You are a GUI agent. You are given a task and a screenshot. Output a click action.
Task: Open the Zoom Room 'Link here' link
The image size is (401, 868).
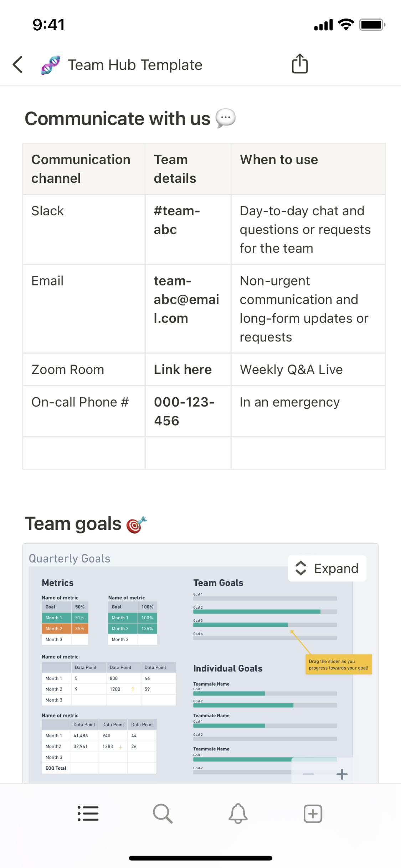[183, 370]
